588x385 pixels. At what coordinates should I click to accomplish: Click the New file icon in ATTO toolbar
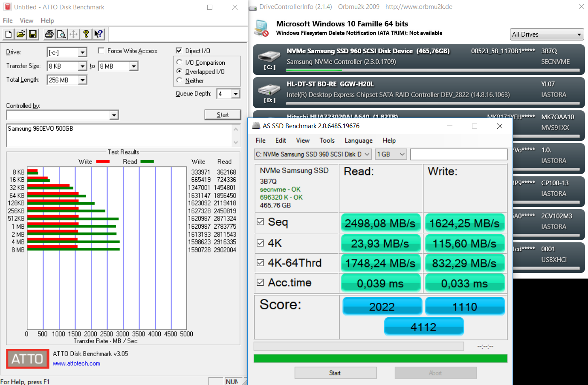(x=9, y=34)
